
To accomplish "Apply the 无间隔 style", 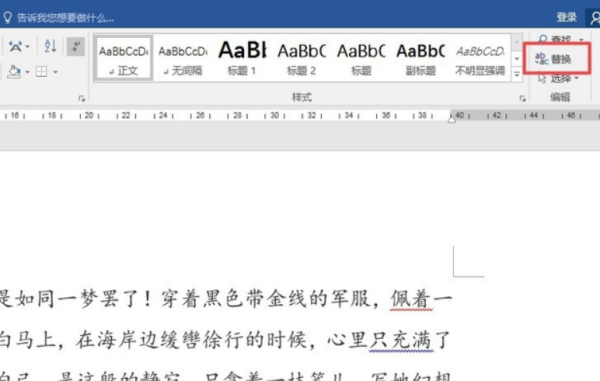I will click(x=183, y=58).
